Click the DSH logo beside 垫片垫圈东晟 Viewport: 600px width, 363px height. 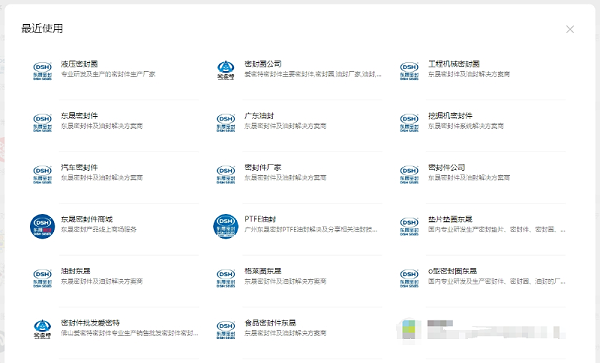coord(409,226)
